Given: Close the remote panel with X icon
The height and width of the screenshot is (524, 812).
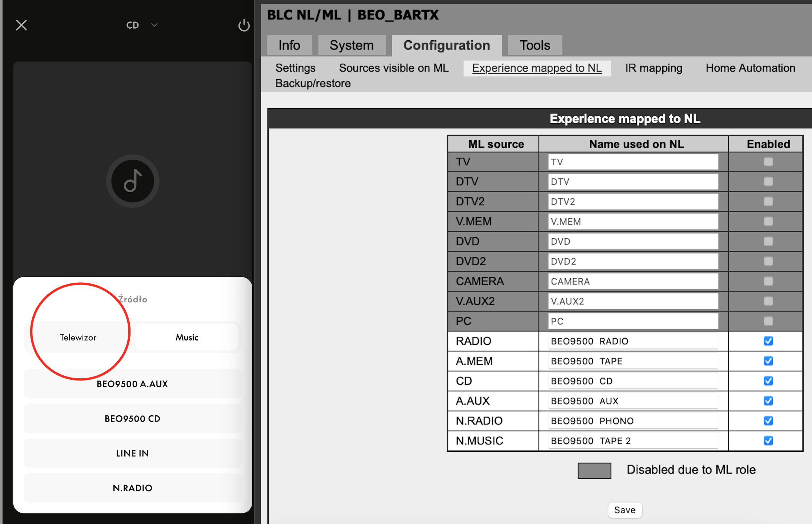Looking at the screenshot, I should 21,25.
